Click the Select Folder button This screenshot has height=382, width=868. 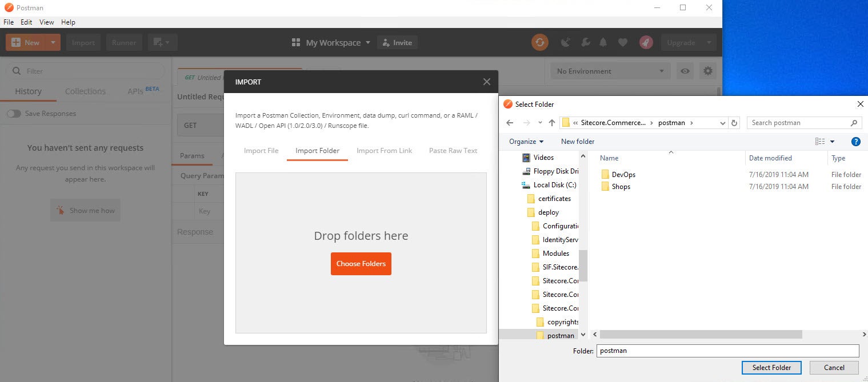point(771,368)
